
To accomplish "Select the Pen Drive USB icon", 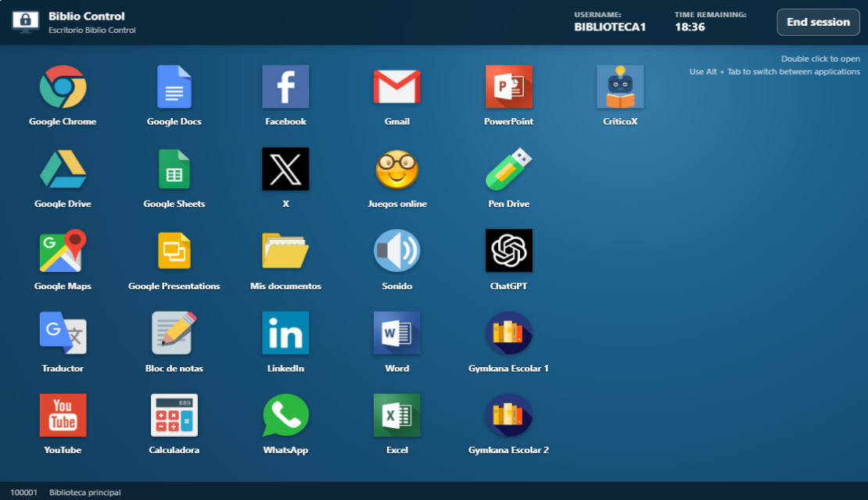I will point(509,170).
